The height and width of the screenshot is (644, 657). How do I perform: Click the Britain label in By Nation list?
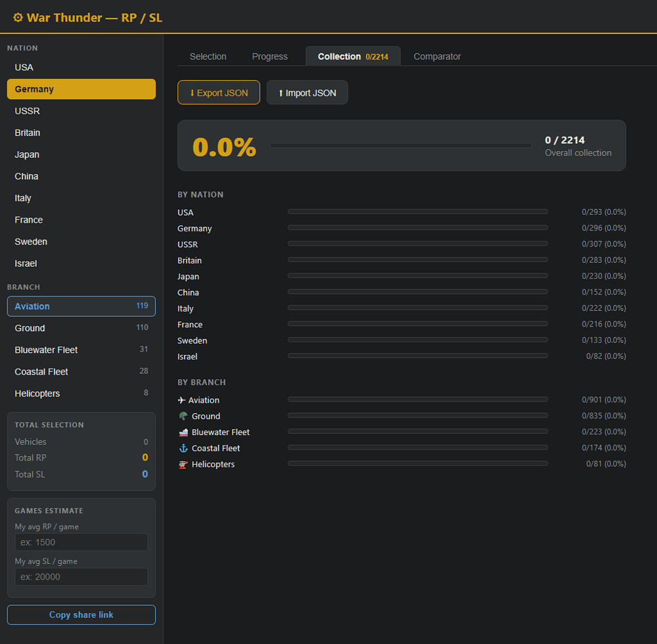189,261
